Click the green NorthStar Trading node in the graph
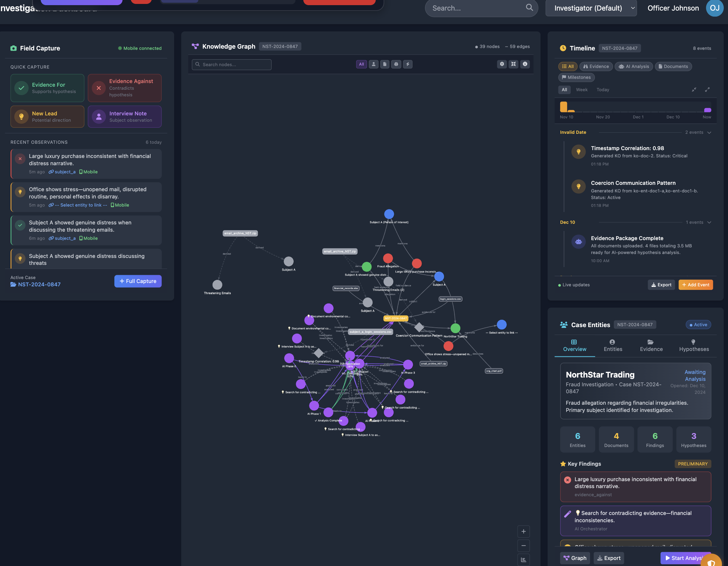728x566 pixels. coord(455,328)
